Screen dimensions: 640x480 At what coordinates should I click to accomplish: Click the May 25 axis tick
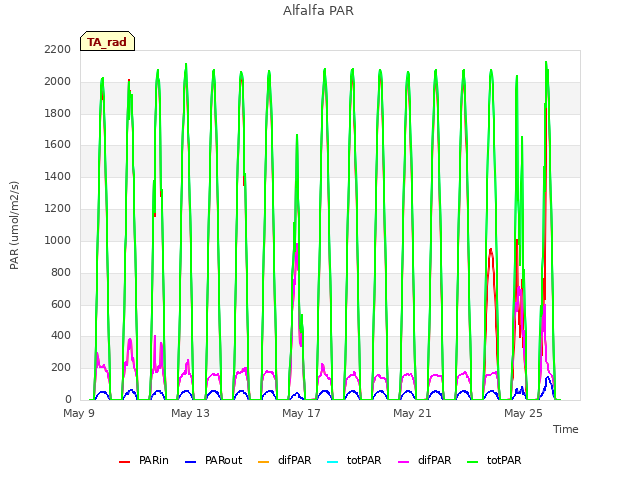523,413
